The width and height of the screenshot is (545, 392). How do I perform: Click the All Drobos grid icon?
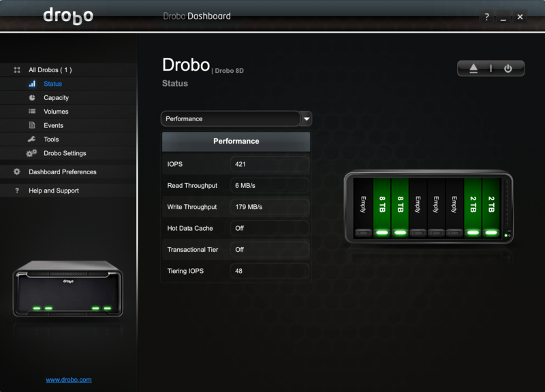coord(16,69)
